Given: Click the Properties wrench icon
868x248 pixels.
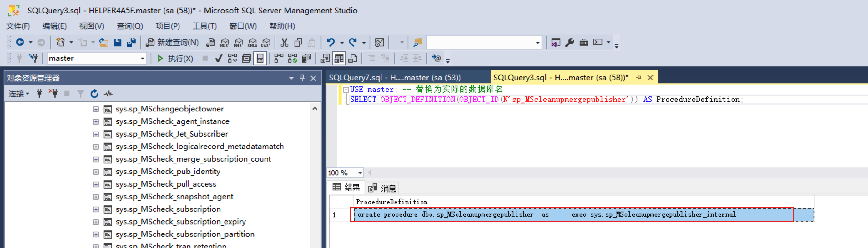Looking at the screenshot, I should tap(569, 43).
